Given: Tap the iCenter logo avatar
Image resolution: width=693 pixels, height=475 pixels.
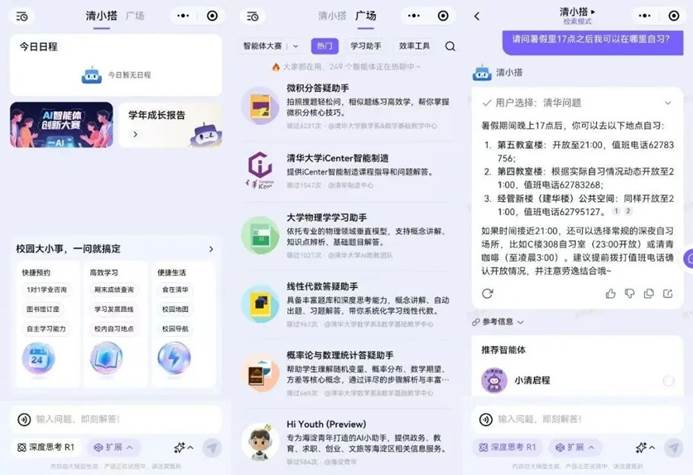Looking at the screenshot, I should click(x=260, y=170).
